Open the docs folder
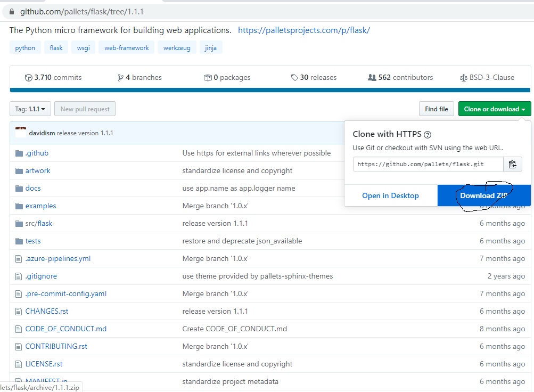This screenshot has width=534, height=392. coord(33,189)
